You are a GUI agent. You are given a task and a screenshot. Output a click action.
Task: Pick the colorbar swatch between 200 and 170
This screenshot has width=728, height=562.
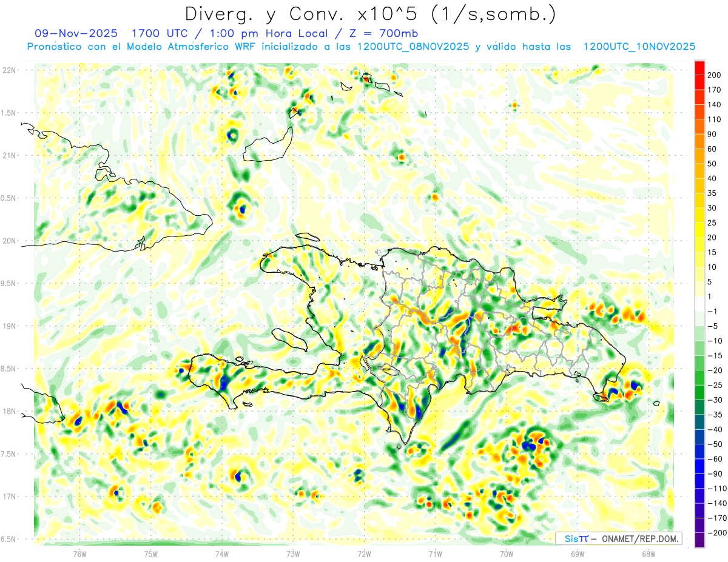(x=699, y=82)
